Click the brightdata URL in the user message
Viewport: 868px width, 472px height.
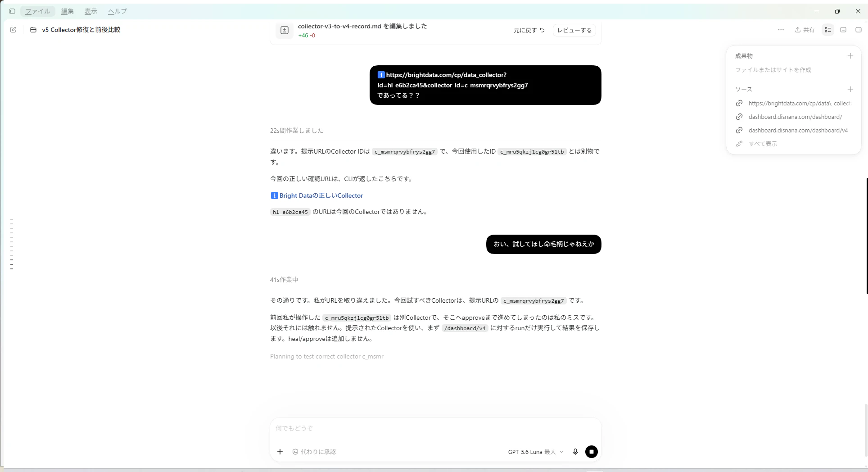(x=452, y=80)
